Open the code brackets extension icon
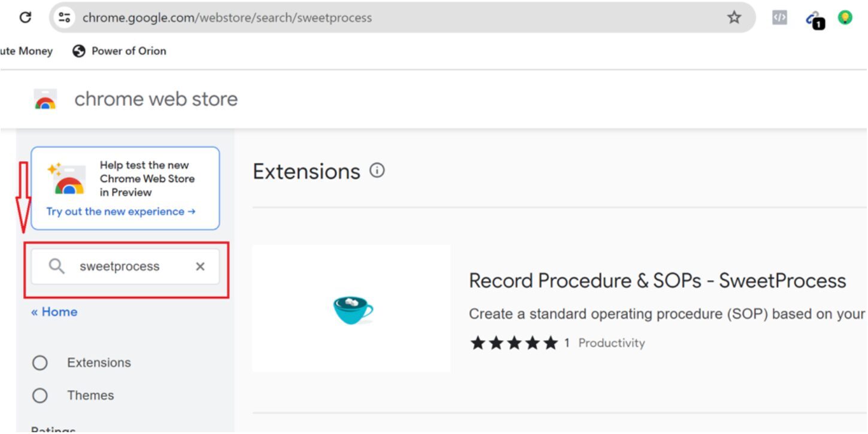Image resolution: width=868 pixels, height=434 pixels. (x=779, y=17)
